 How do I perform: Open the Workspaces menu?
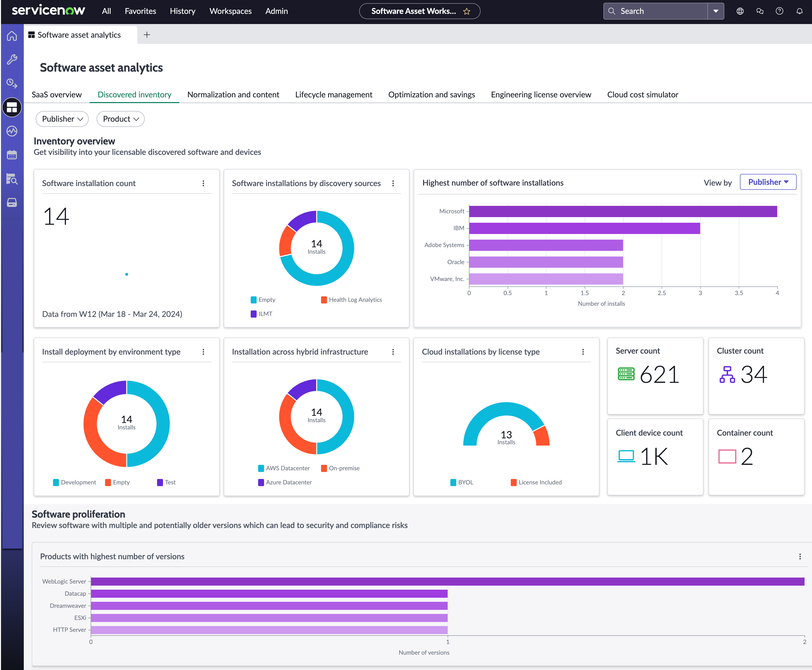coord(231,11)
